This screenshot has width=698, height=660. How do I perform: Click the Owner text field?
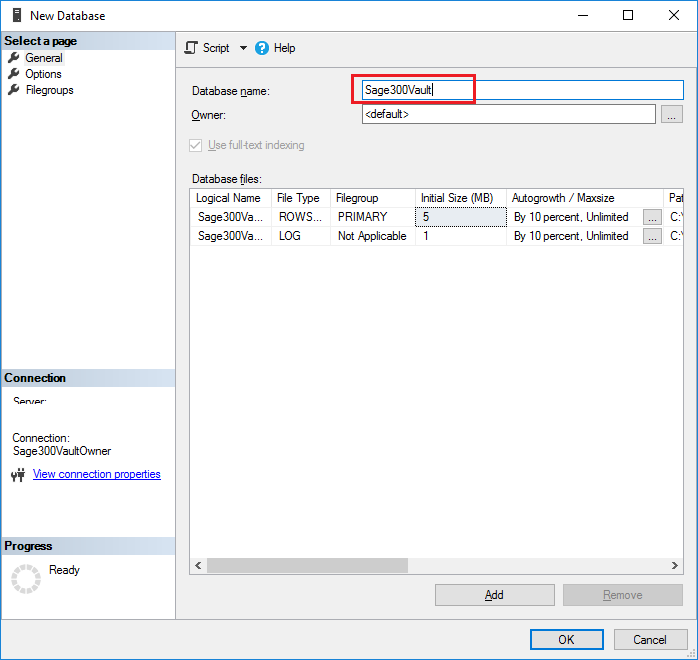pos(509,114)
